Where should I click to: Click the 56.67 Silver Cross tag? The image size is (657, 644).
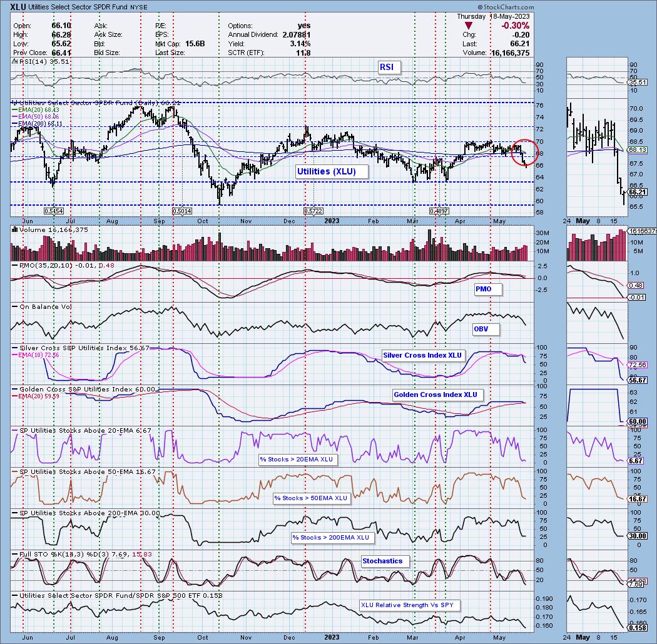point(638,380)
